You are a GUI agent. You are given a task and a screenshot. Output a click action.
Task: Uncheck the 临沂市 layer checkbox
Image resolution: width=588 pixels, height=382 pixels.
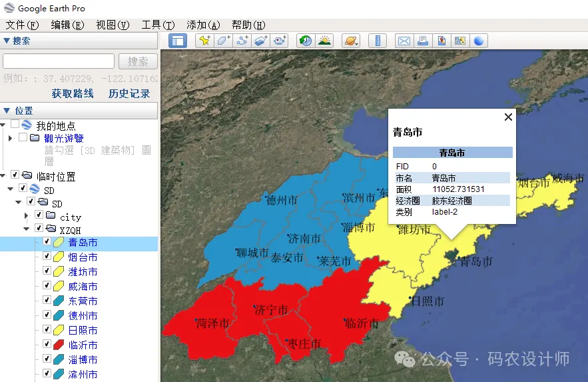click(47, 345)
